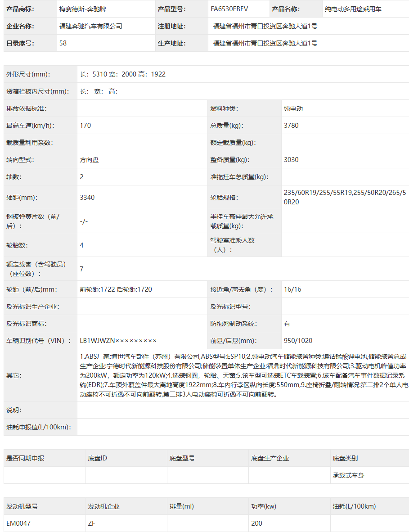This screenshot has height=532, width=409.
Task: Click curb weight value 3030
Action: coord(291,160)
